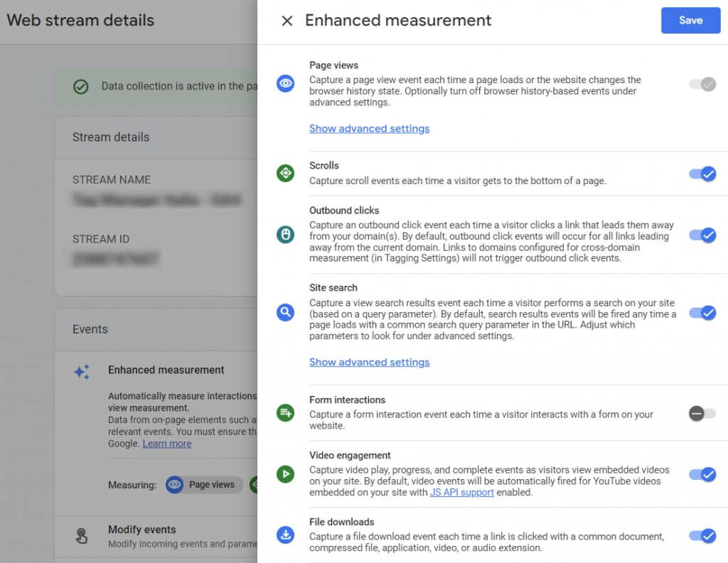This screenshot has width=728, height=563.
Task: Click the File downloads setting title
Action: 342,522
